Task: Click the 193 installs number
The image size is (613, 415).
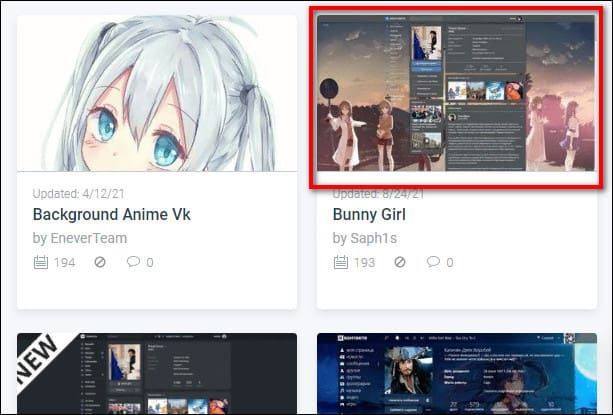Action: pos(364,262)
